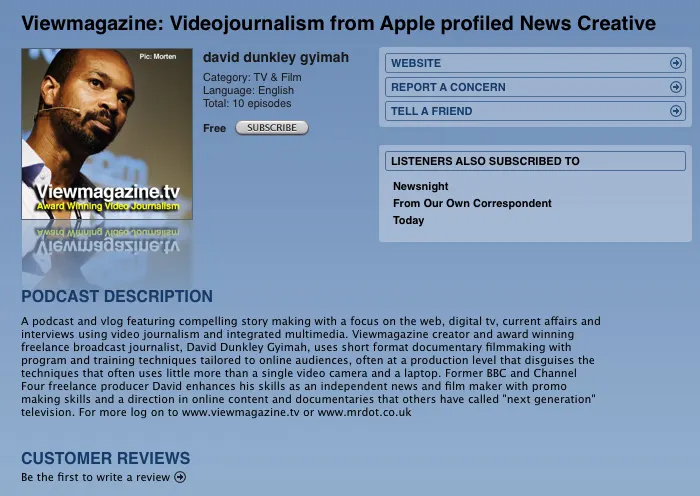Click the arrow icon in the WEBSITE row
This screenshot has height=496, width=700.
click(675, 63)
